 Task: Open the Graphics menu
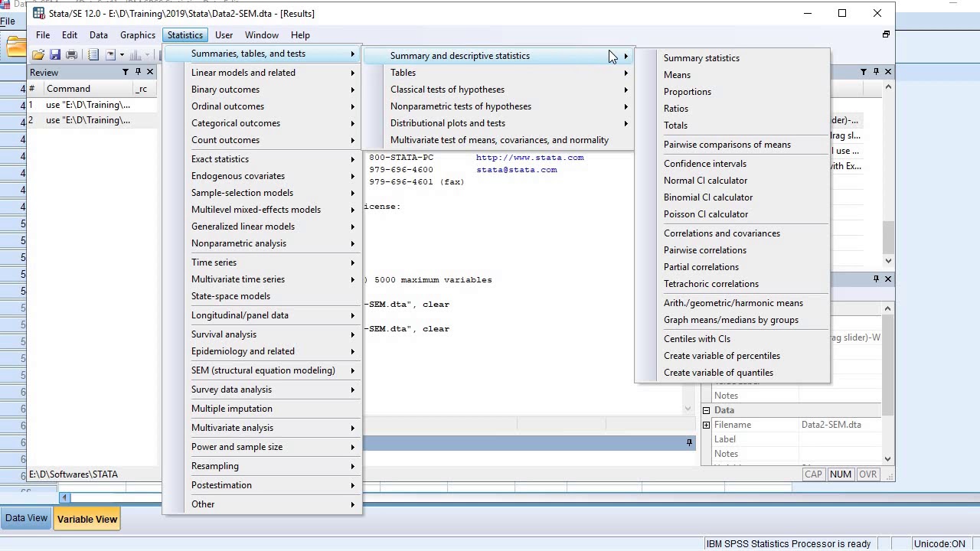coord(138,35)
